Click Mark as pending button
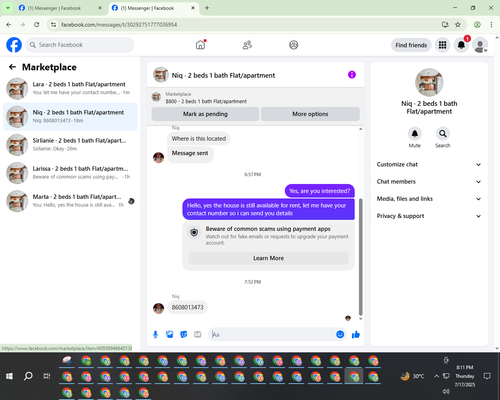The image size is (500, 400). [x=205, y=114]
